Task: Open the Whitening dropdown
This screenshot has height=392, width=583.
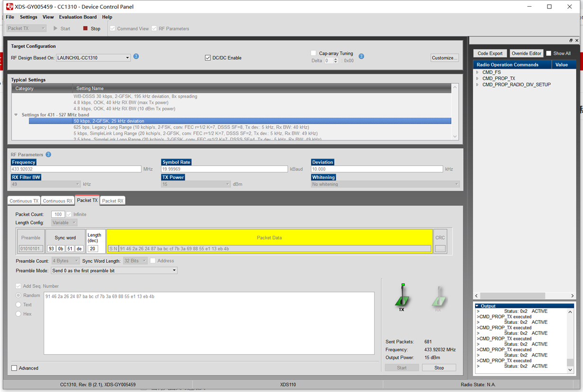Action: tap(385, 184)
